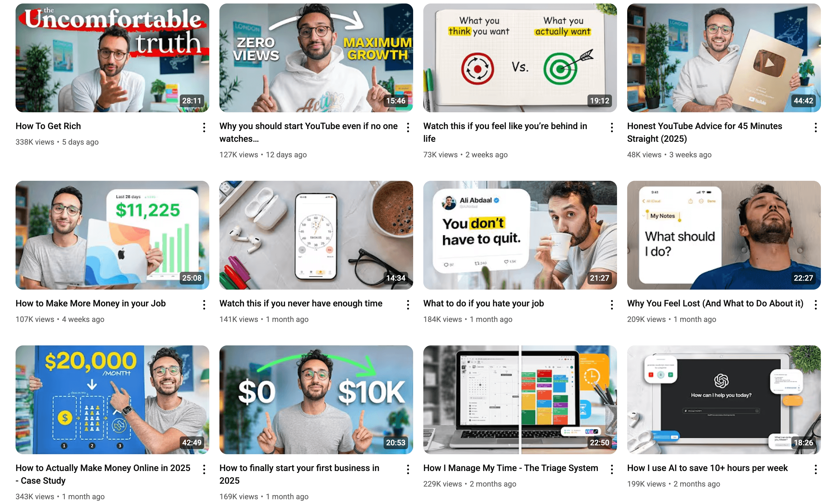This screenshot has width=839, height=504.
Task: Open options for AI save 10+ hours video
Action: [816, 469]
